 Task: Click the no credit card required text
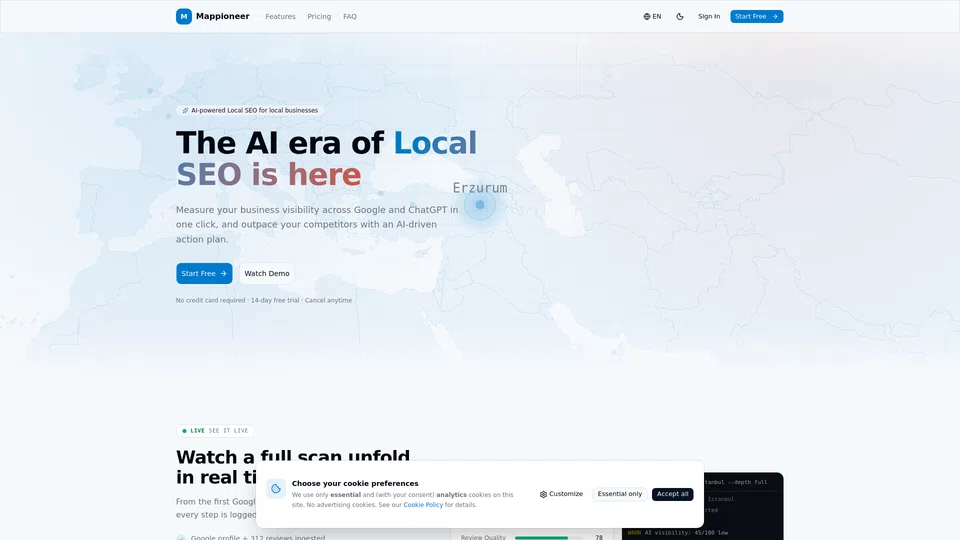[x=264, y=301]
